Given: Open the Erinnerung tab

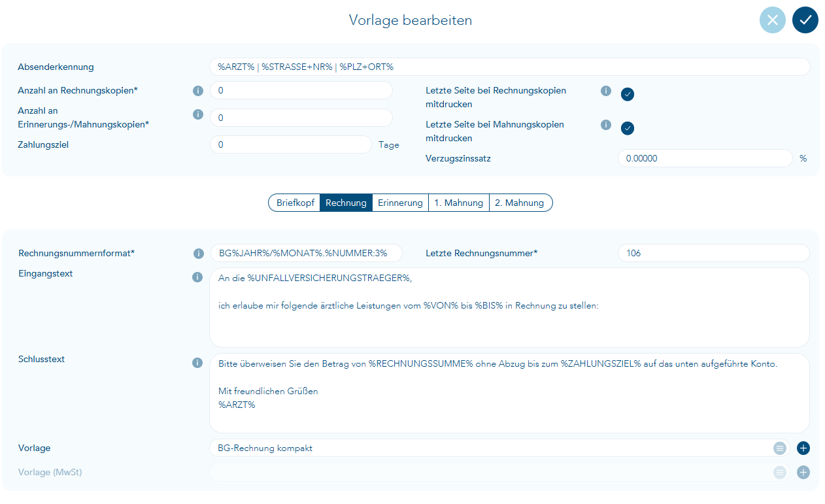Looking at the screenshot, I should coord(400,203).
